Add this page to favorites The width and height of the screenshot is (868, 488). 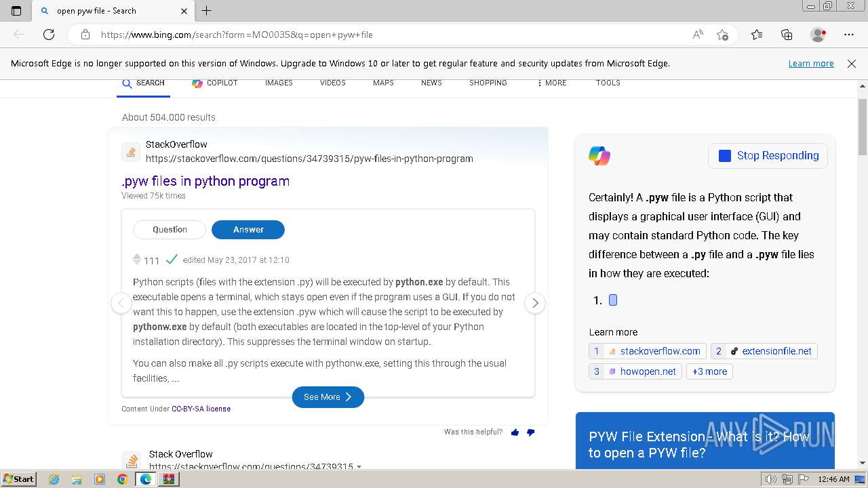[x=723, y=35]
